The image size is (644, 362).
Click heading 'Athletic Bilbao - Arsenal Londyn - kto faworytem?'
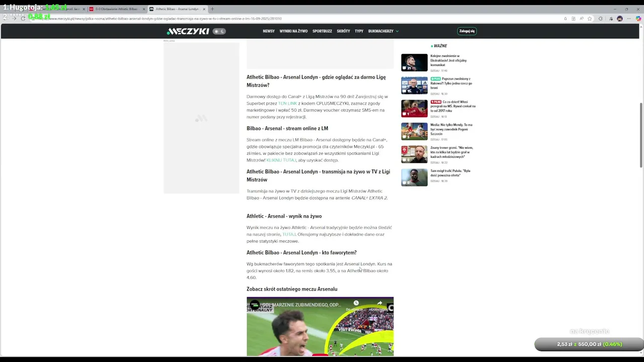point(302,252)
